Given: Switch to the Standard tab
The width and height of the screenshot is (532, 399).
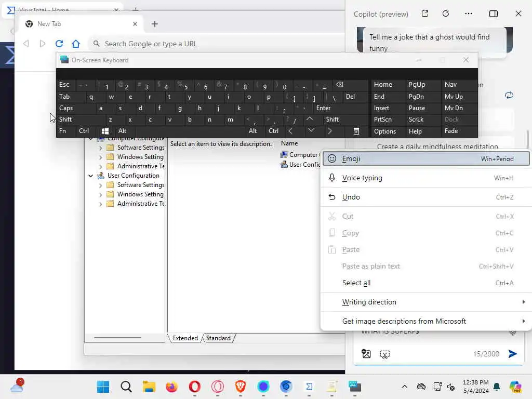Looking at the screenshot, I should coord(218,338).
